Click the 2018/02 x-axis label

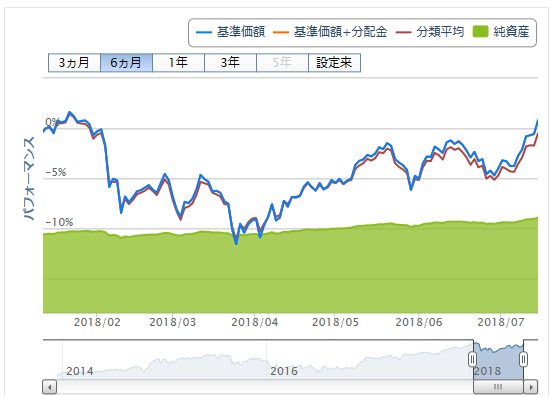pos(97,322)
